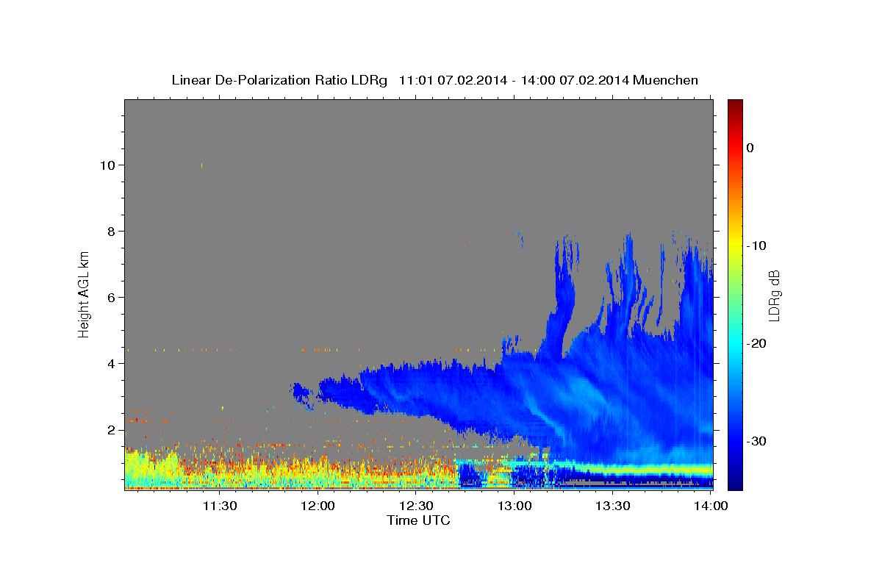
Task: Click the colorbar label '0'
Action: [750, 148]
